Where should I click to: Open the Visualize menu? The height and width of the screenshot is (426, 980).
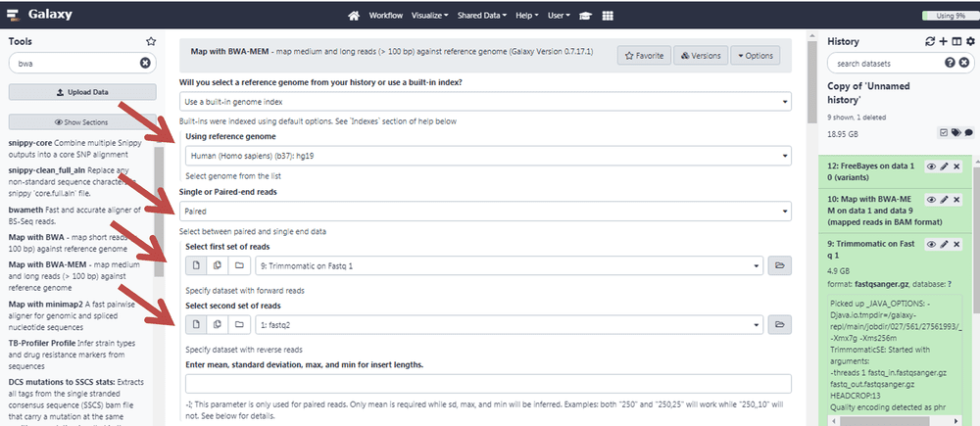coord(430,16)
